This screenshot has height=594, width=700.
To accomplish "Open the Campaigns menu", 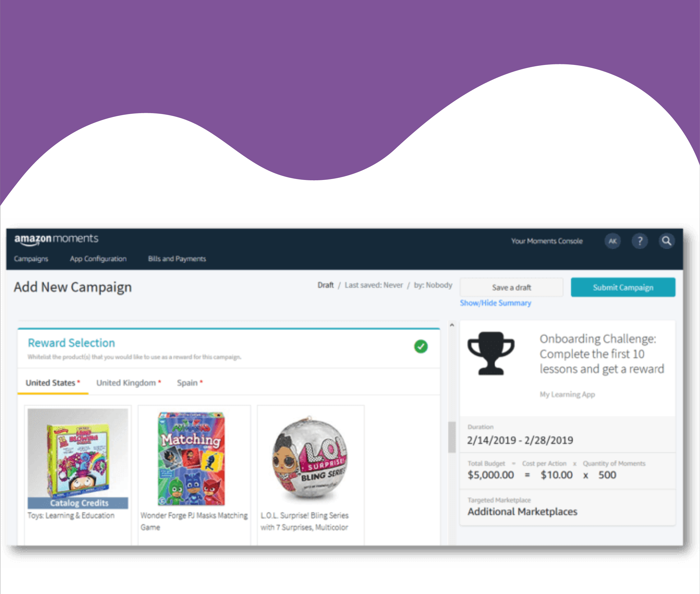I will (x=31, y=259).
